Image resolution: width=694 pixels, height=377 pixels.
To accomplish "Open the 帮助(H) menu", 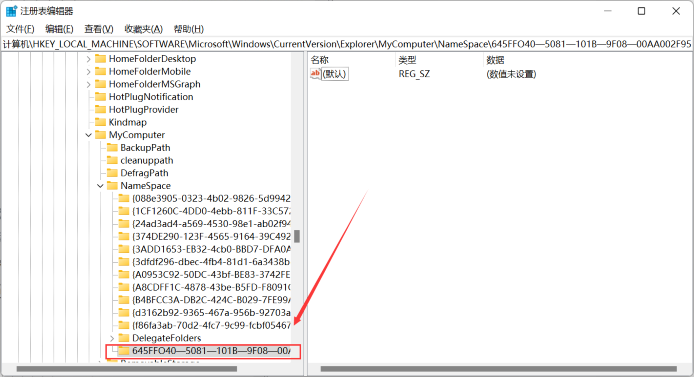I will (x=189, y=29).
